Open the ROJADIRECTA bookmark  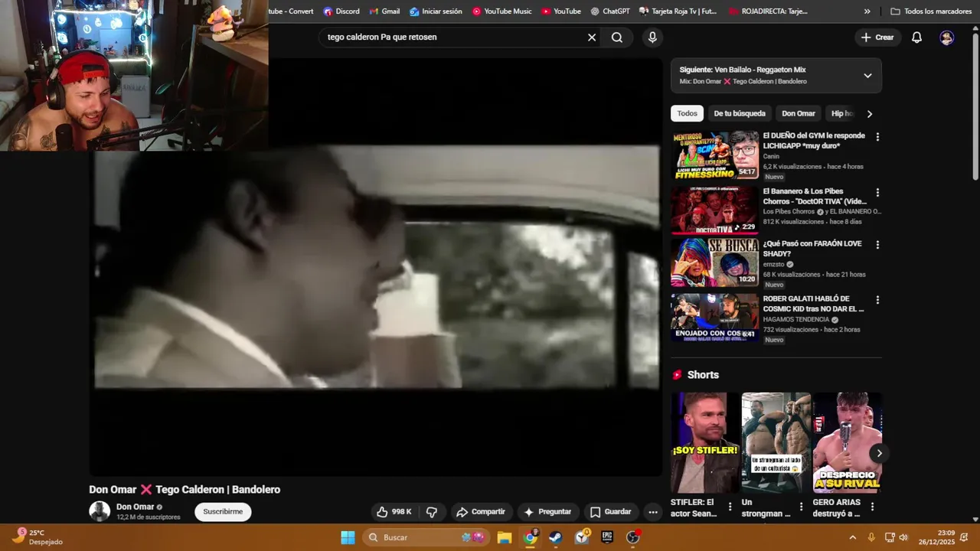coord(768,11)
